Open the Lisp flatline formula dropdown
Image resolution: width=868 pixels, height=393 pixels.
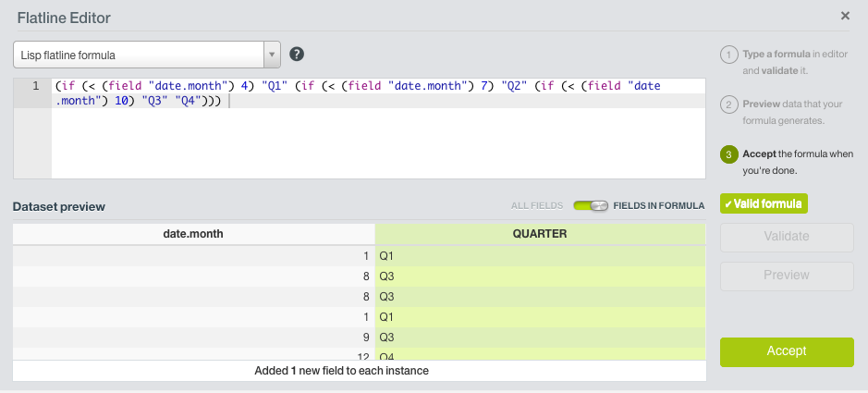tap(147, 55)
